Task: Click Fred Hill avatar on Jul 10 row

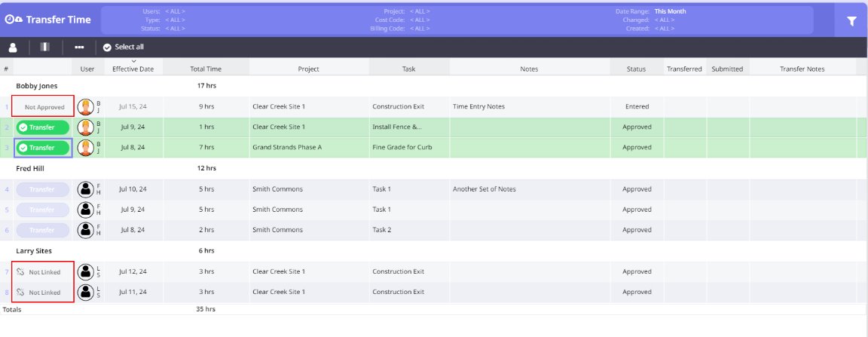Action: (86, 189)
